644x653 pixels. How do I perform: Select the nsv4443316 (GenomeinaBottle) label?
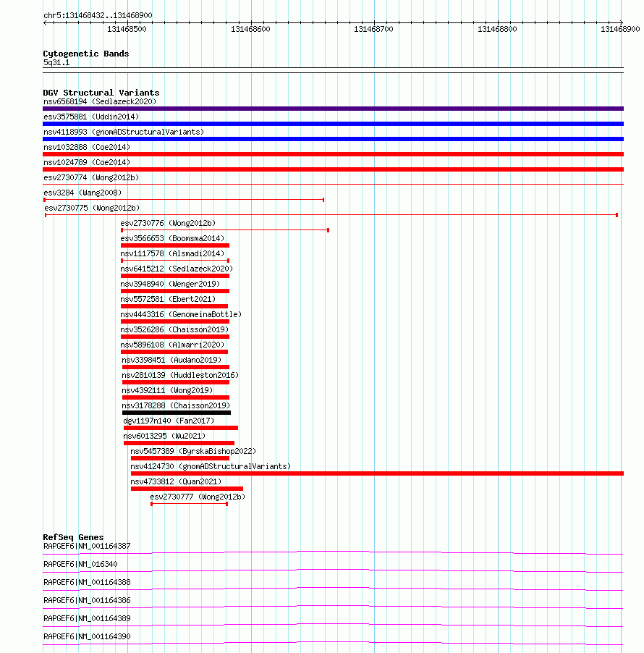pos(181,314)
